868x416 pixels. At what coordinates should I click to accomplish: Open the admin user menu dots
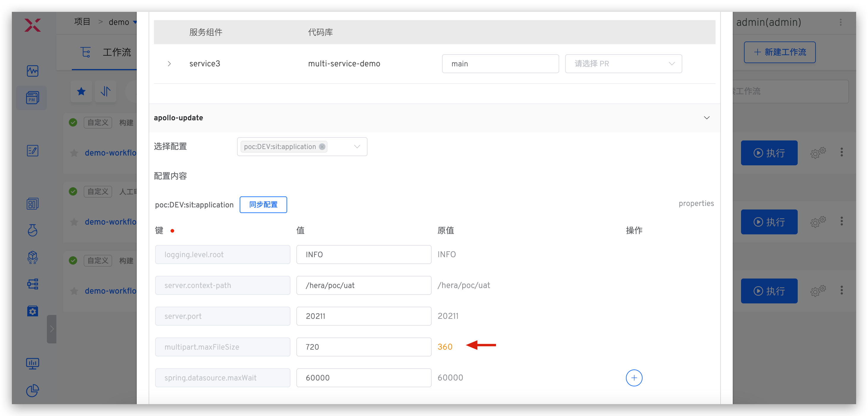(840, 22)
